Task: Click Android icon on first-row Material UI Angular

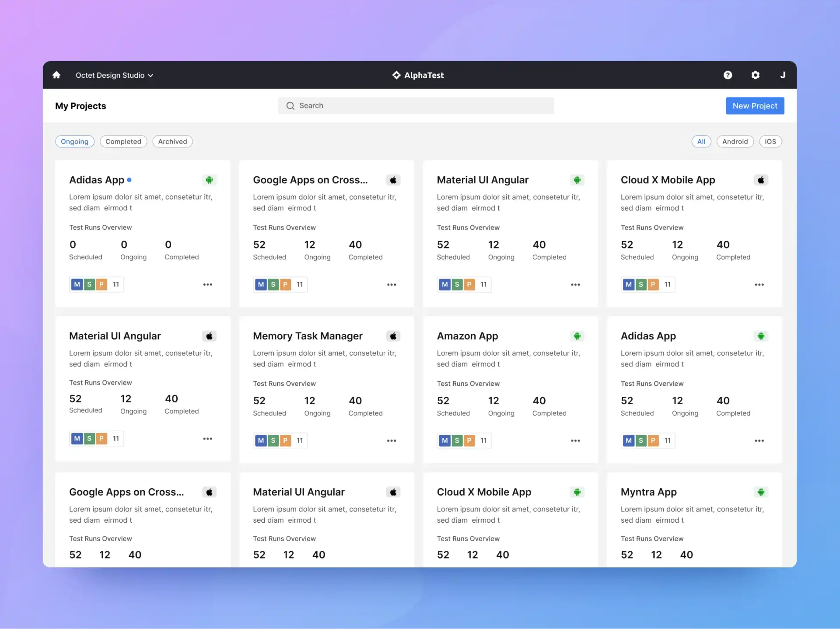Action: tap(577, 180)
